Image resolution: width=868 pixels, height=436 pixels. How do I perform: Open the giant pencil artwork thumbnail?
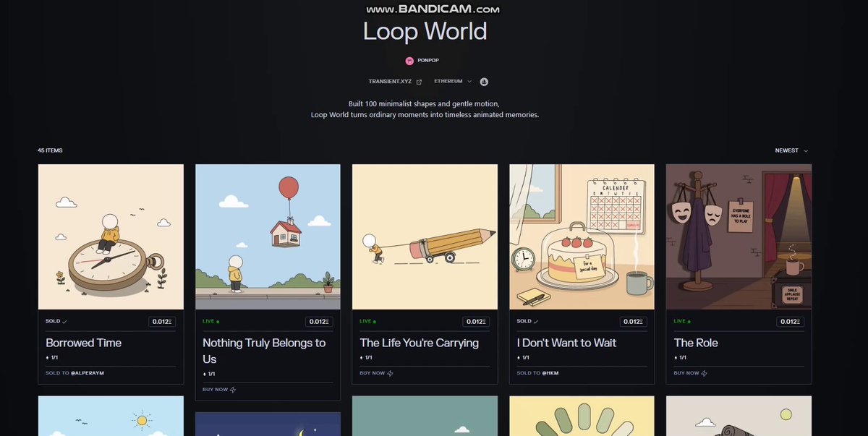tap(425, 237)
